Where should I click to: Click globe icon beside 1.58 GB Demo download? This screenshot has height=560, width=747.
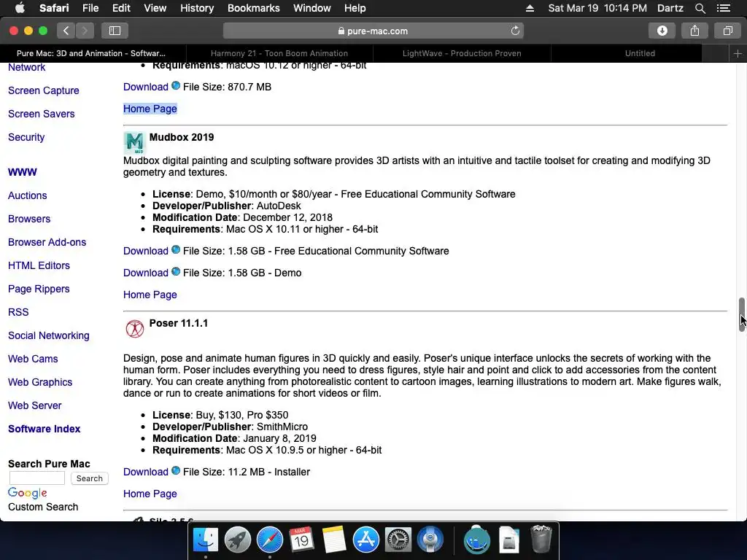[x=176, y=271]
